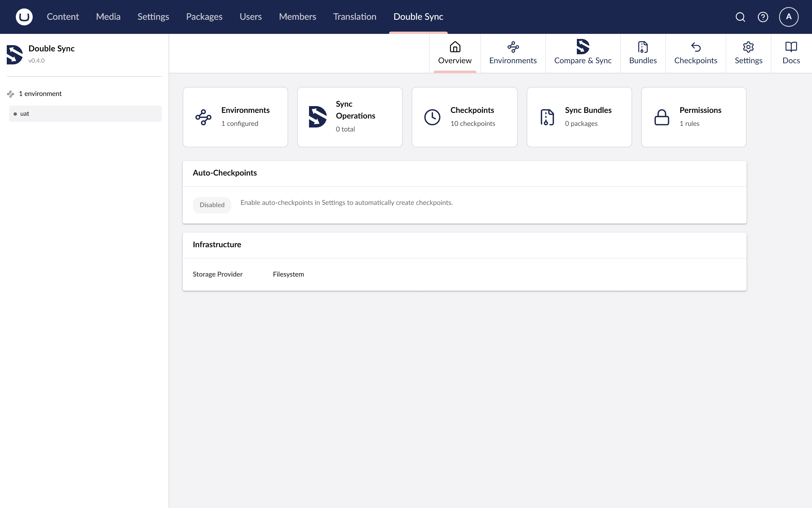The height and width of the screenshot is (508, 812).
Task: Click the Double Sync logo in sidebar
Action: [15, 54]
